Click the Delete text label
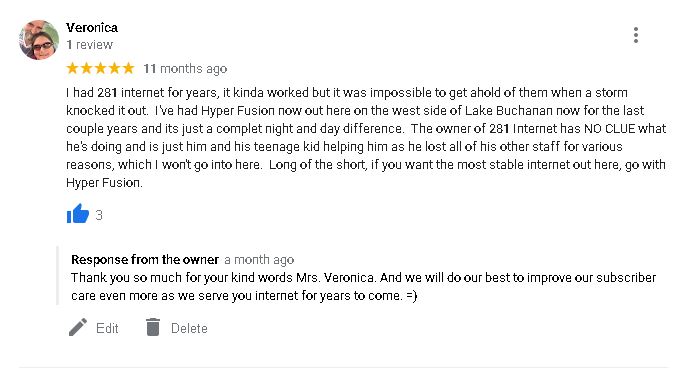 click(189, 328)
